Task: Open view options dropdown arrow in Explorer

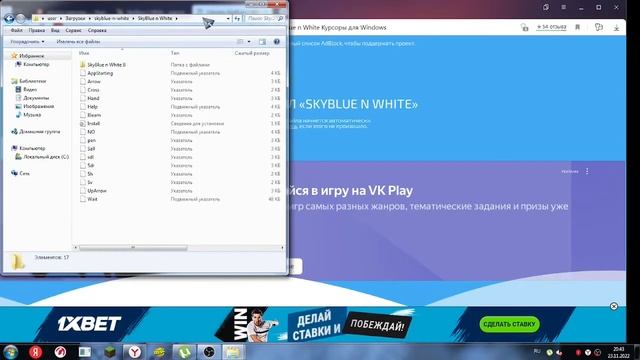Action: (249, 42)
